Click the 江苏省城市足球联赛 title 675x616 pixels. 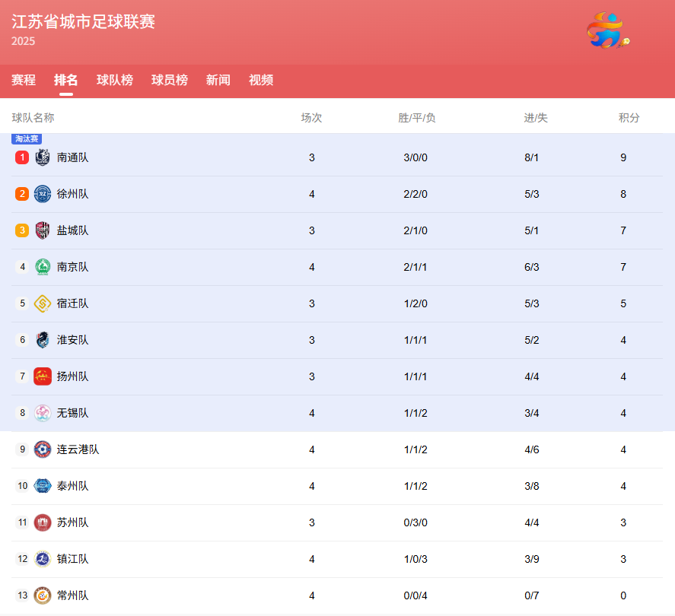click(83, 21)
